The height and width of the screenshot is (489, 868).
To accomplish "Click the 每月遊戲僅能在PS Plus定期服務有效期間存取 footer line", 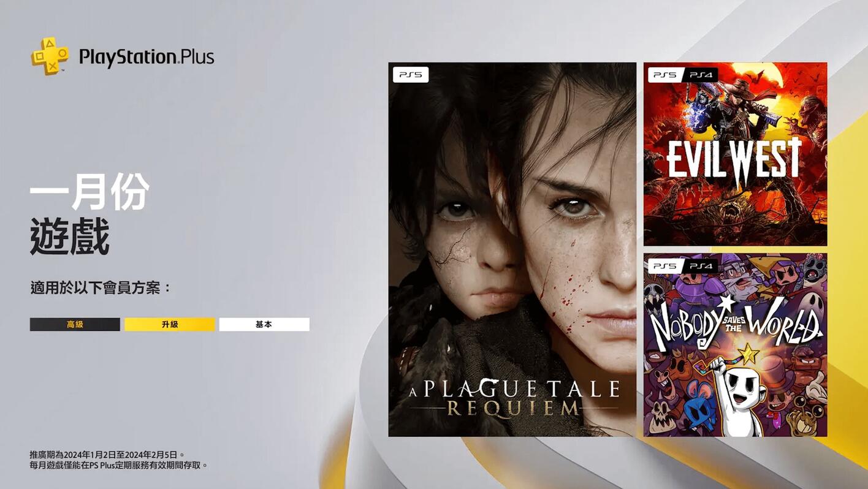I will pyautogui.click(x=119, y=466).
